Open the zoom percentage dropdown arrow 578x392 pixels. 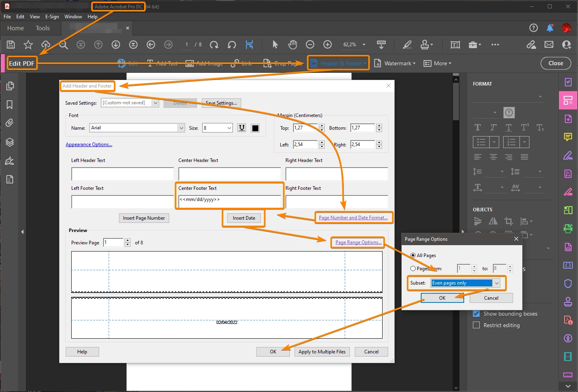365,45
